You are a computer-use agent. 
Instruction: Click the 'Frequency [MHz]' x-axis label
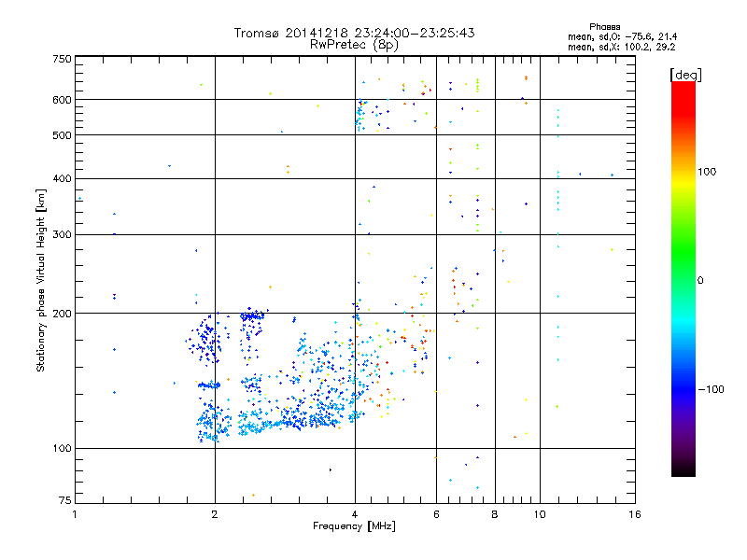click(354, 526)
